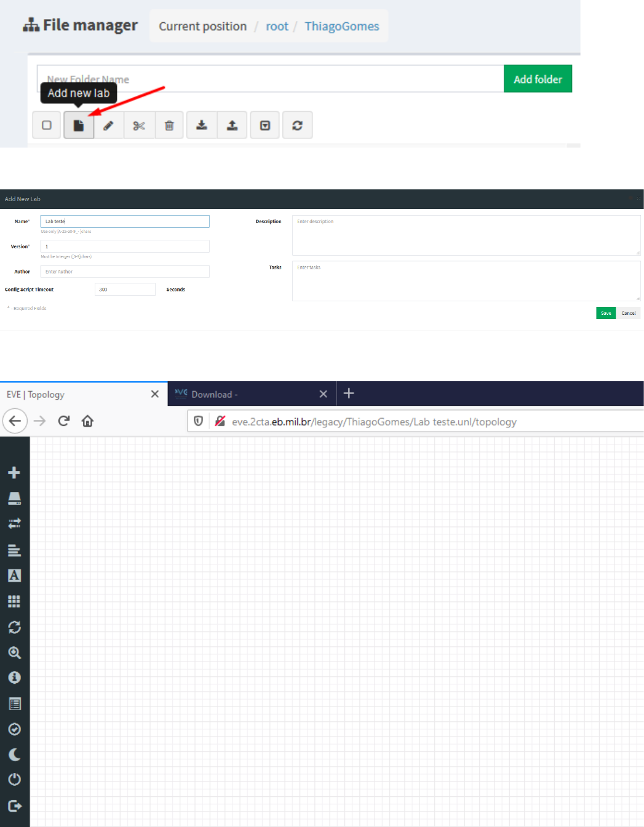Click the Enter Author input field
This screenshot has height=827, width=644.
[124, 271]
